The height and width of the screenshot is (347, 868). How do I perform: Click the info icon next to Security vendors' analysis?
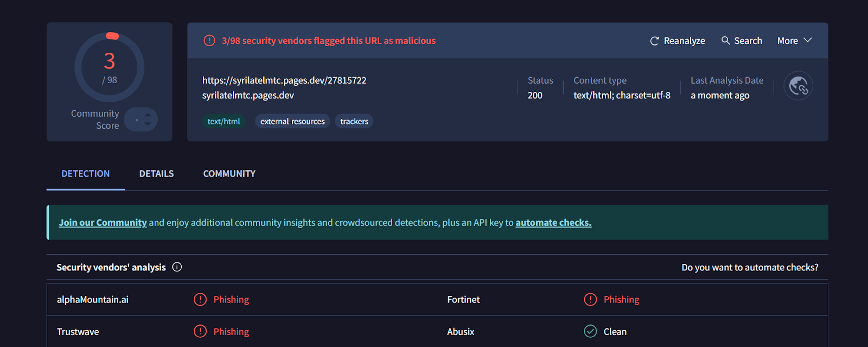(177, 267)
